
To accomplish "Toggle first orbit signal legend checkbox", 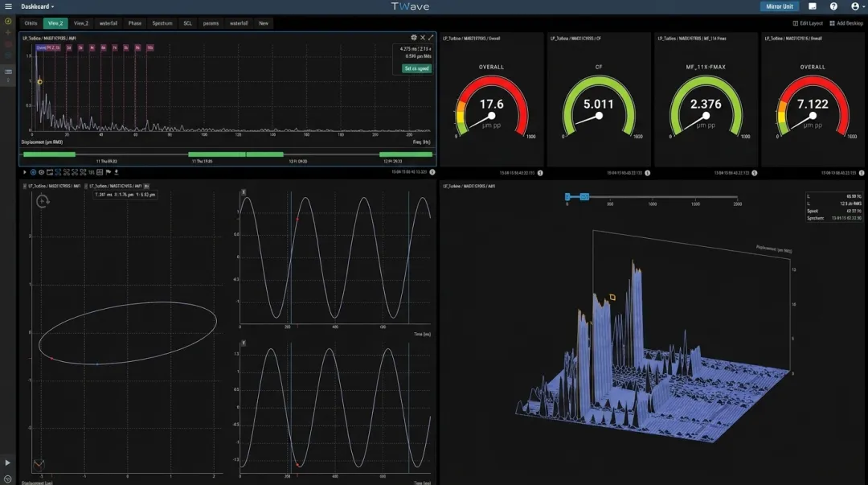I will click(25, 187).
